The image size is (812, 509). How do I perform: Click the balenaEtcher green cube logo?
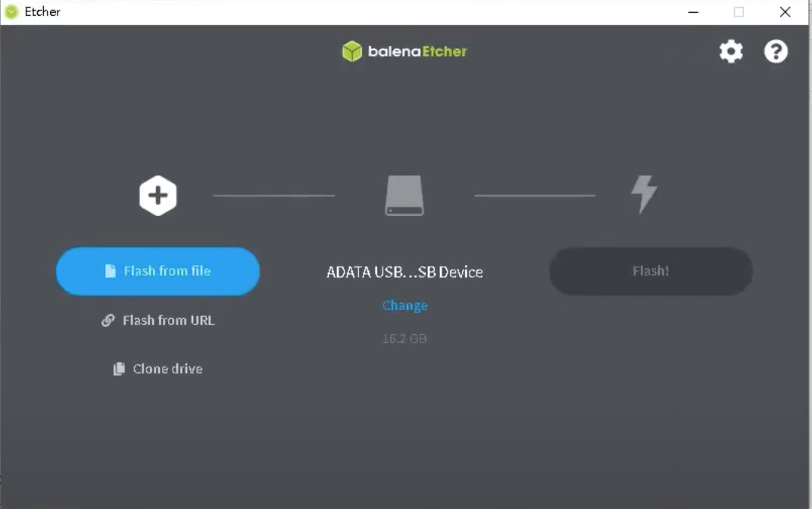pos(352,52)
